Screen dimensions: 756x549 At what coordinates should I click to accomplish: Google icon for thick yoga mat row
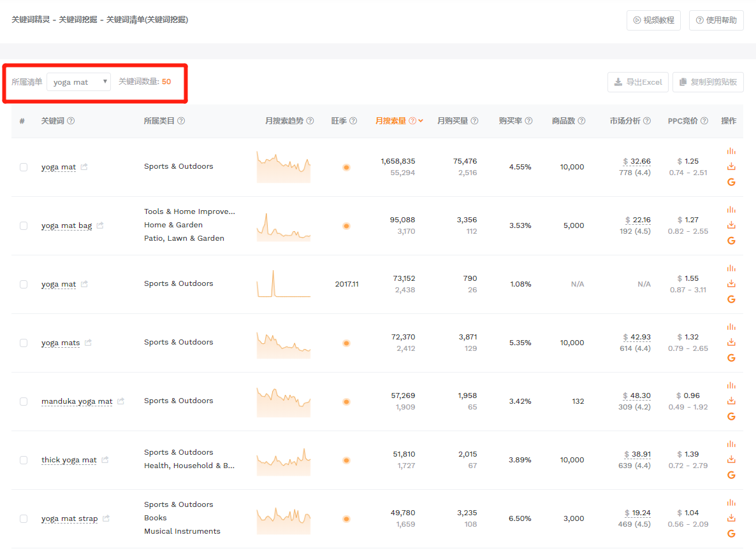coord(731,475)
